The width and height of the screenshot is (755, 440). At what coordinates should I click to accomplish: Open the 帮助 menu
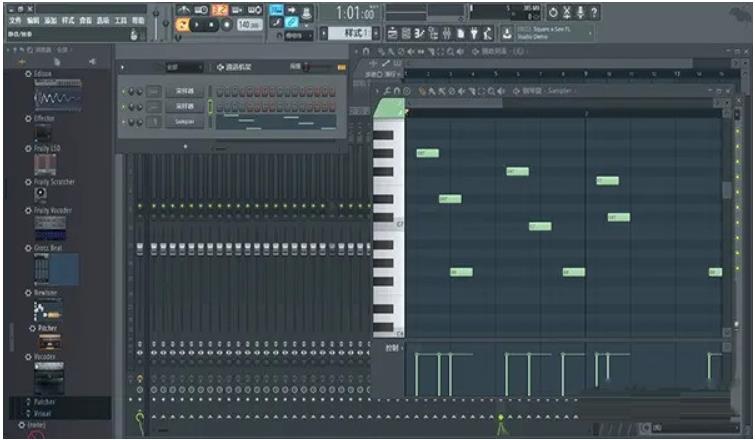pos(138,20)
